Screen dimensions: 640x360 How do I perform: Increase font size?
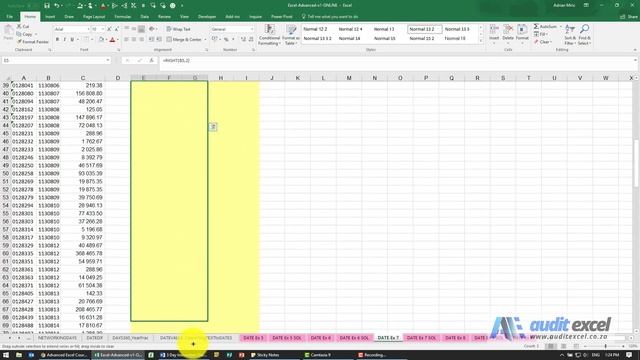click(x=109, y=29)
